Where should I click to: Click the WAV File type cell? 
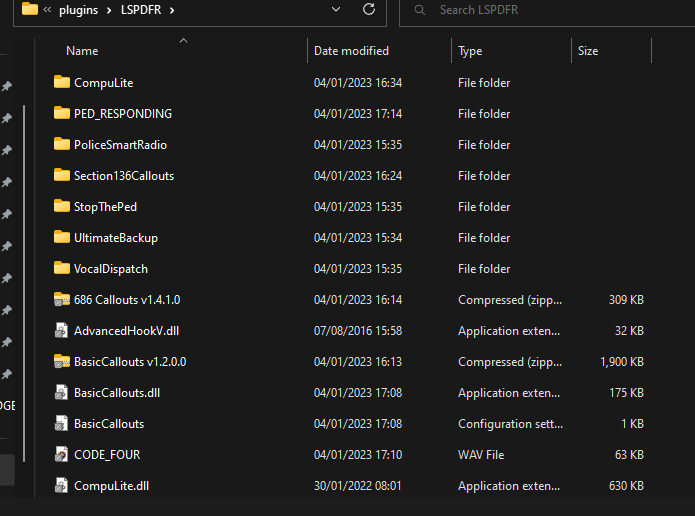[x=481, y=455]
